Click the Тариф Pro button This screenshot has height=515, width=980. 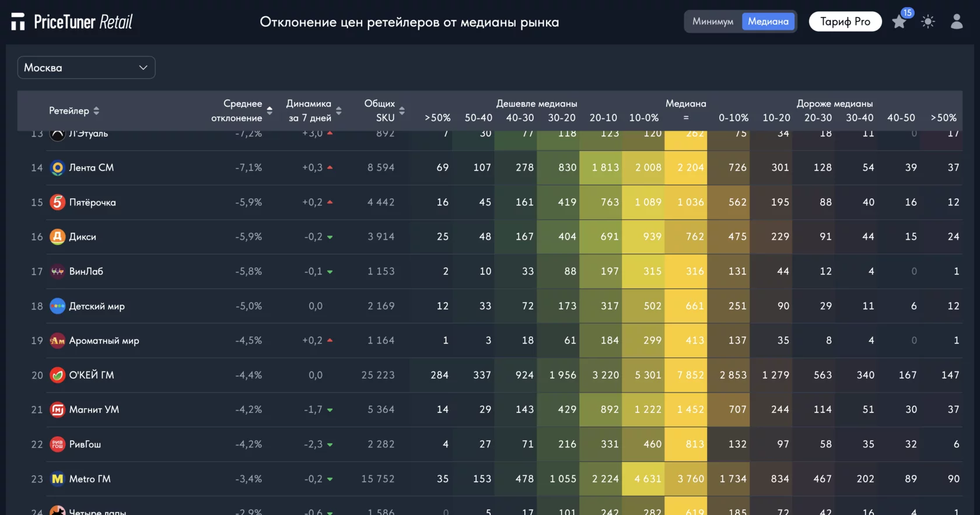point(845,22)
